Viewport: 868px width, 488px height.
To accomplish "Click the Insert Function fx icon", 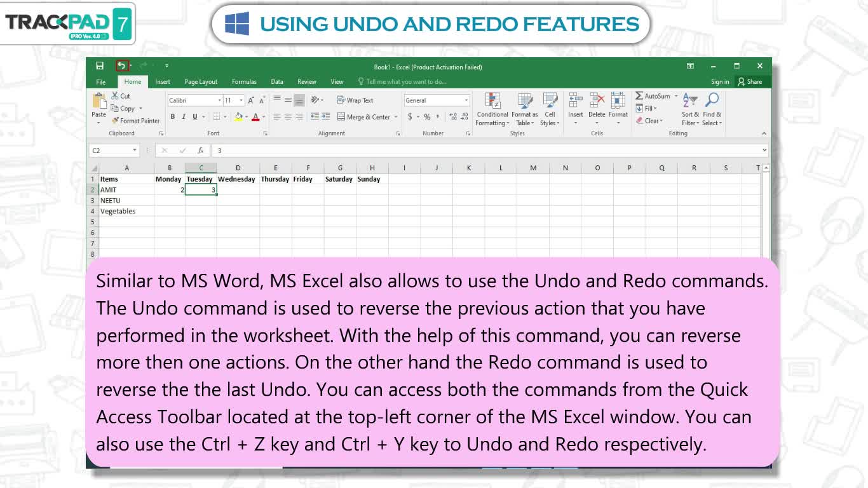I will pyautogui.click(x=200, y=151).
